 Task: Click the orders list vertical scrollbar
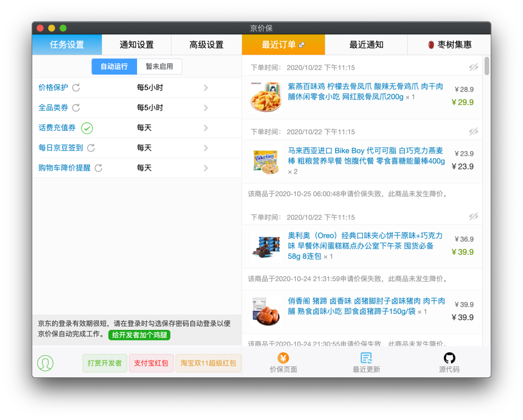click(487, 66)
